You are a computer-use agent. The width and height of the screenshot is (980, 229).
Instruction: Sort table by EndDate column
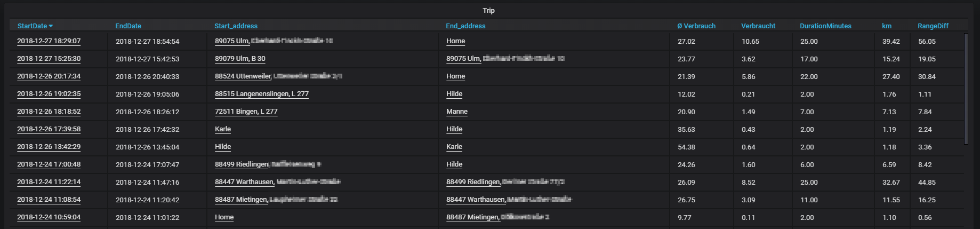pyautogui.click(x=128, y=26)
